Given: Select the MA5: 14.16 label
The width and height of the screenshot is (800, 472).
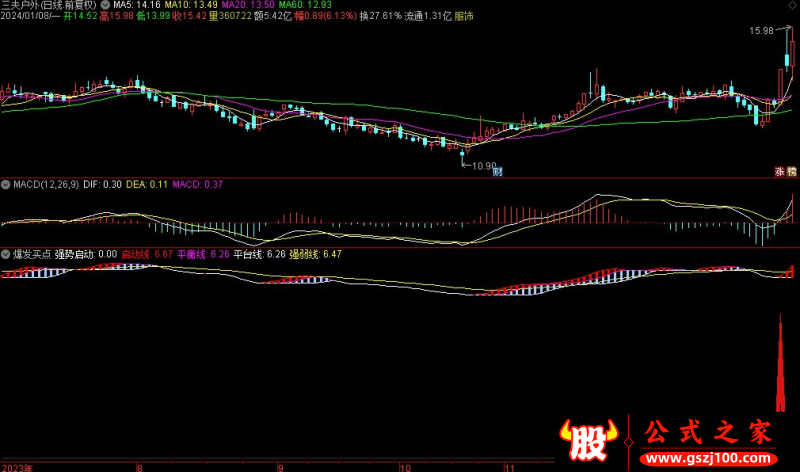Looking at the screenshot, I should point(137,5).
